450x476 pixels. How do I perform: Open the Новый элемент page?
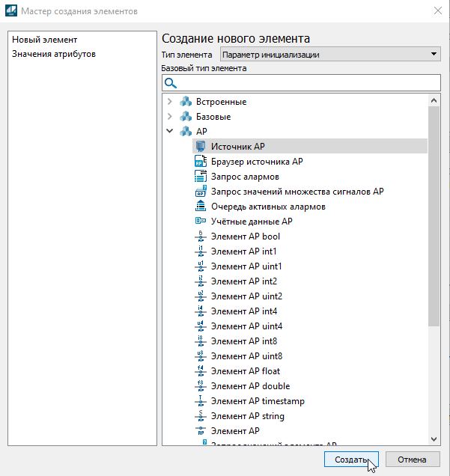click(x=45, y=40)
